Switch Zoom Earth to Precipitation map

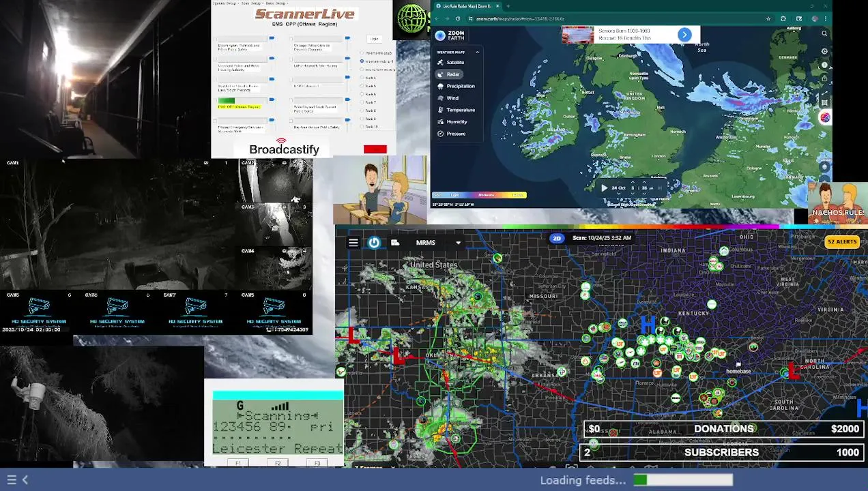coord(456,86)
